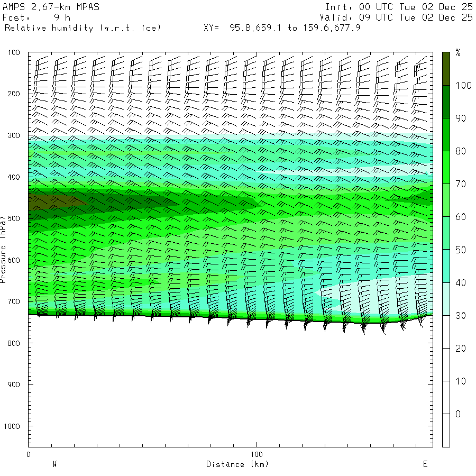Click the 70–80% bright green colorbar swatch
This screenshot has height=476, width=476.
[446, 167]
